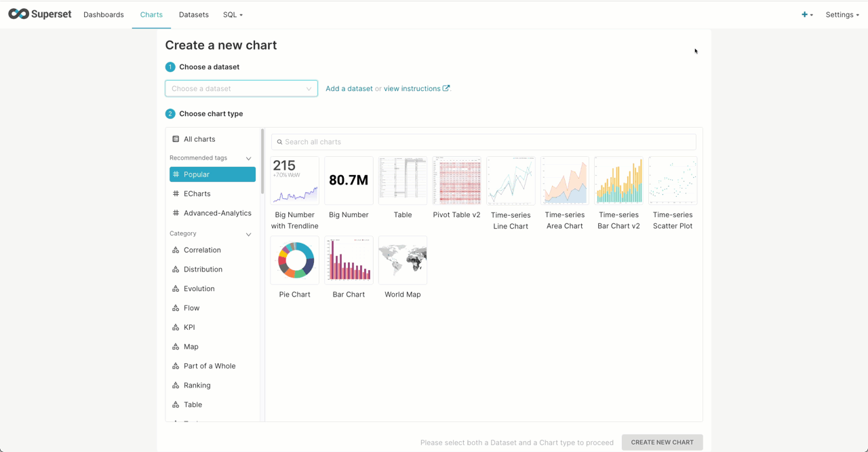Select the Pie Chart thumbnail
This screenshot has height=452, width=868.
click(x=294, y=261)
